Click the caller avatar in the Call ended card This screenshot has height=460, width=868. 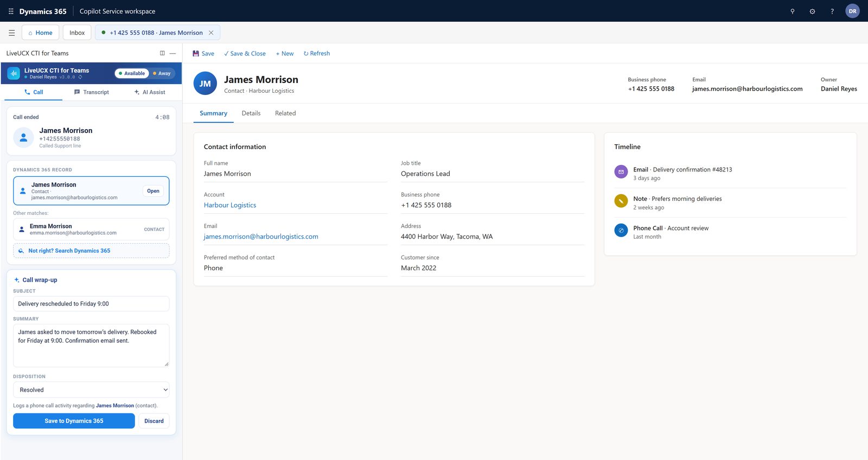23,138
